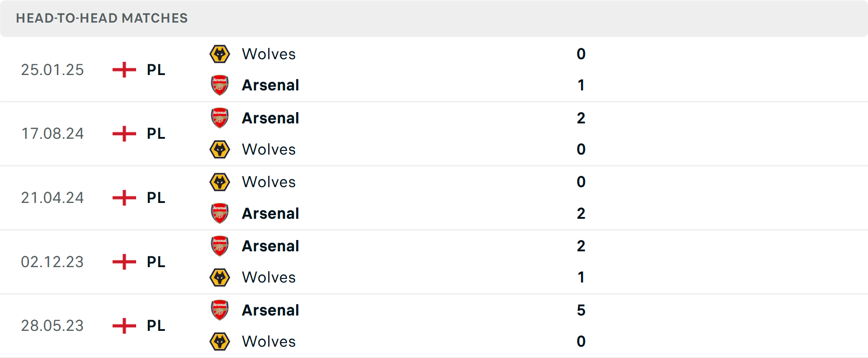Screen dimensions: 868x358
Task: Click the Wolves team name in the 25.01.25 row
Action: [269, 54]
